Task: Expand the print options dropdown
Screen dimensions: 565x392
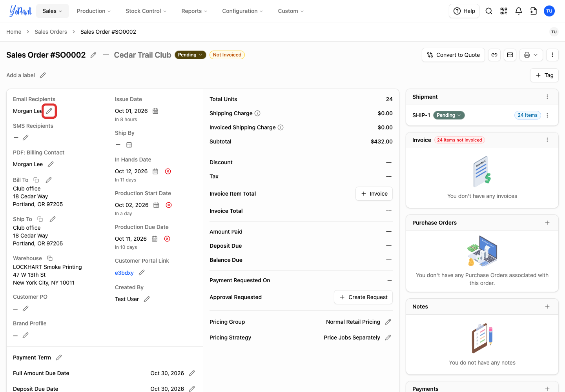Action: [531, 55]
